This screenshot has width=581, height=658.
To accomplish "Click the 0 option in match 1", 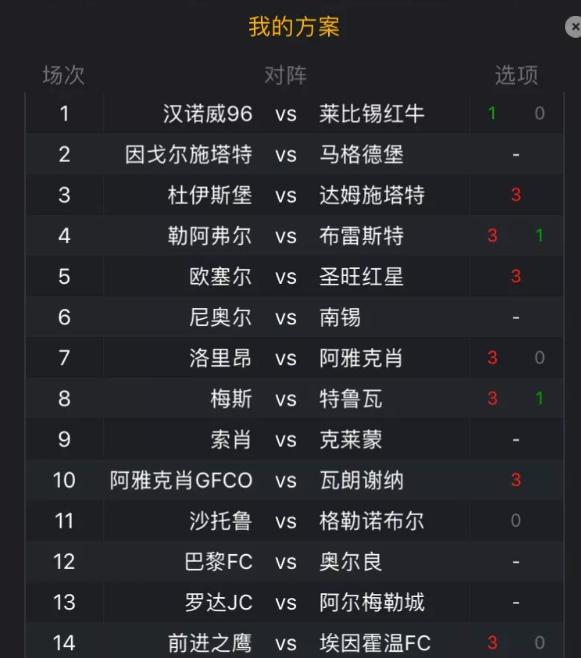I will 539,113.
